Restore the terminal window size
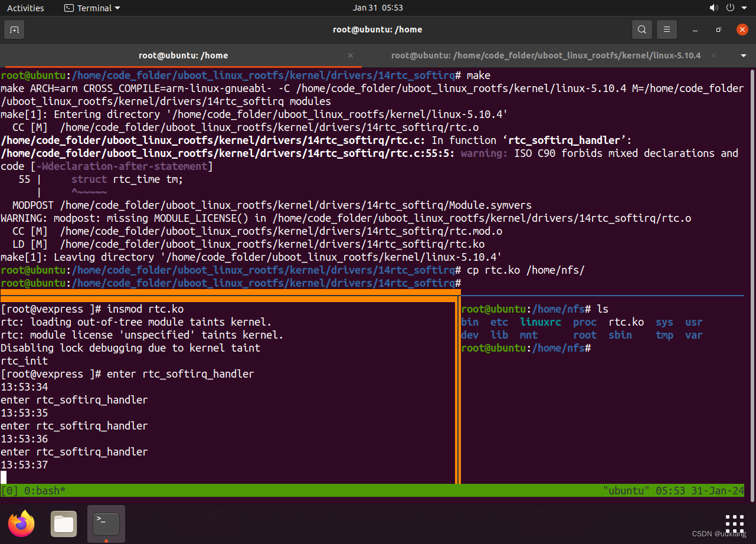The width and height of the screenshot is (756, 544). [x=718, y=30]
